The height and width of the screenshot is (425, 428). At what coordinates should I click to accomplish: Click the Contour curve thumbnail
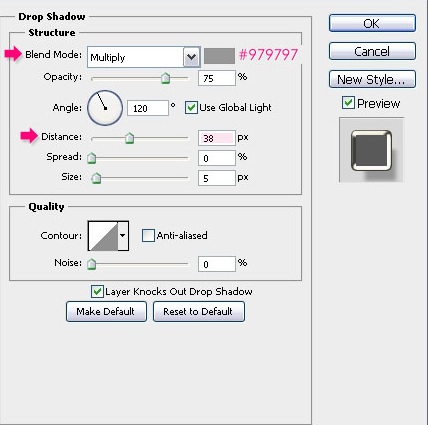(x=103, y=236)
